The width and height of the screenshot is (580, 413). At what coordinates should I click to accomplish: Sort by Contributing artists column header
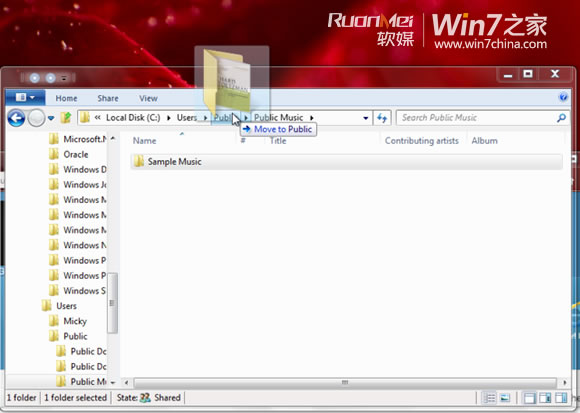tap(422, 141)
